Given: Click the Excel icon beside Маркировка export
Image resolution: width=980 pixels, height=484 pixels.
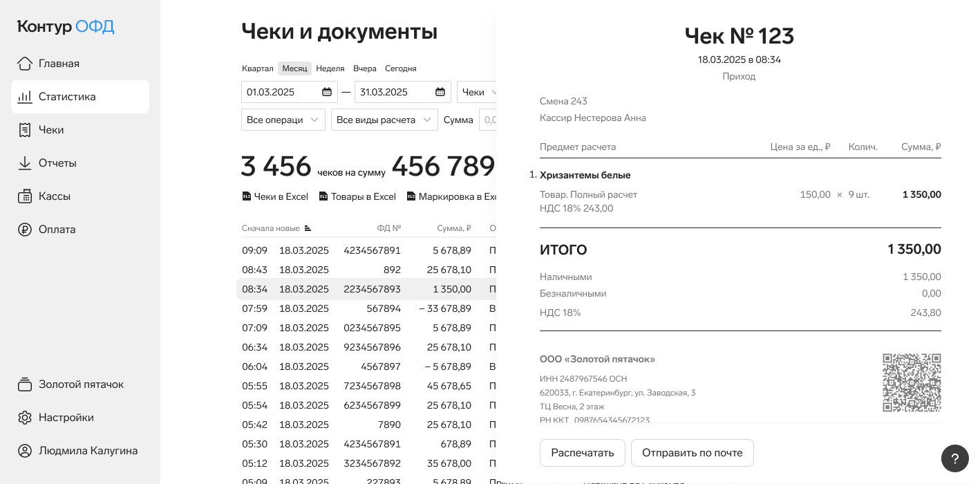Looking at the screenshot, I should click(x=411, y=196).
